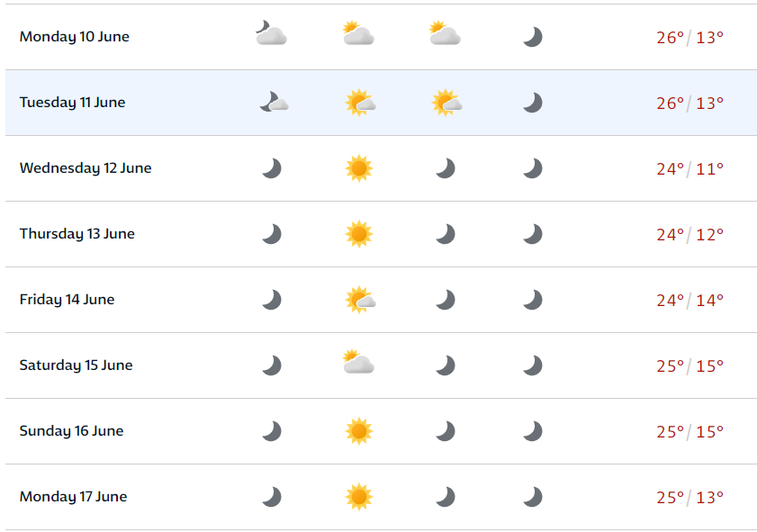757x532 pixels.
Task: Click Monday 10 June last clear-moon icon
Action: click(533, 37)
